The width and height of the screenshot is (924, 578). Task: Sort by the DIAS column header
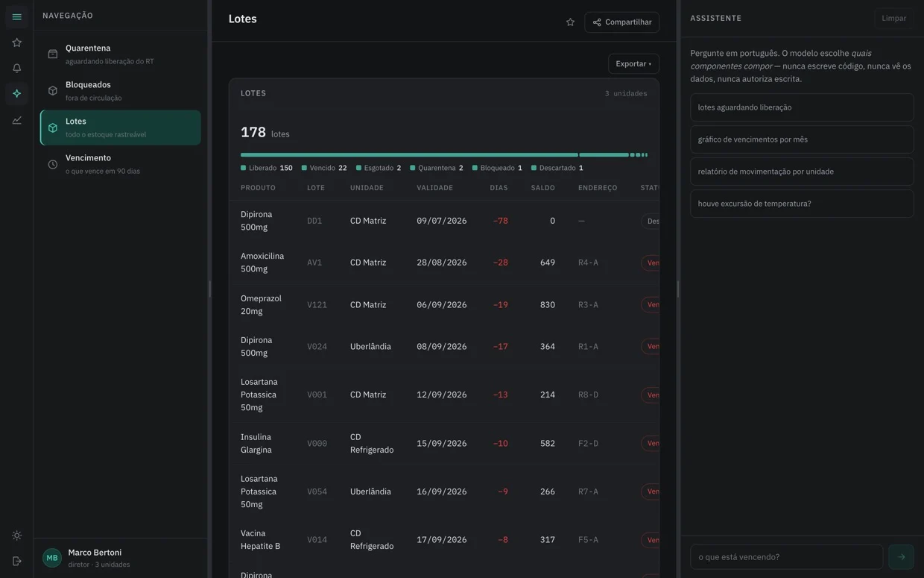499,188
